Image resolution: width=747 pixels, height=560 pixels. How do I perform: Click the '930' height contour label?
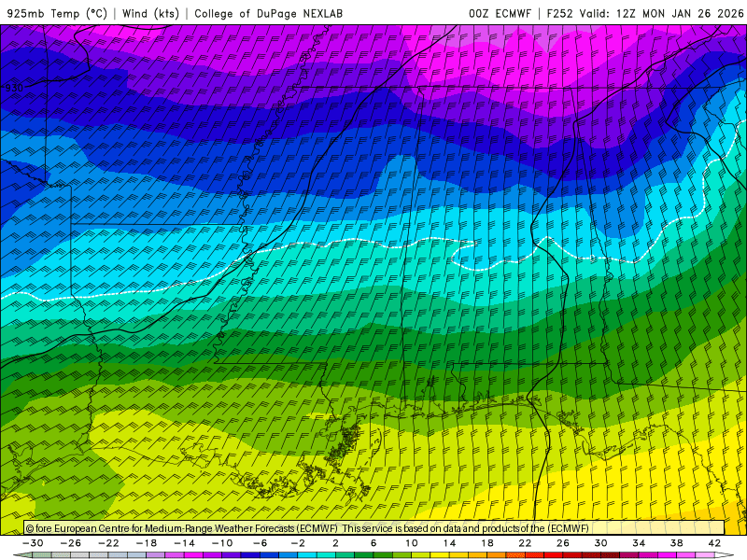click(14, 88)
